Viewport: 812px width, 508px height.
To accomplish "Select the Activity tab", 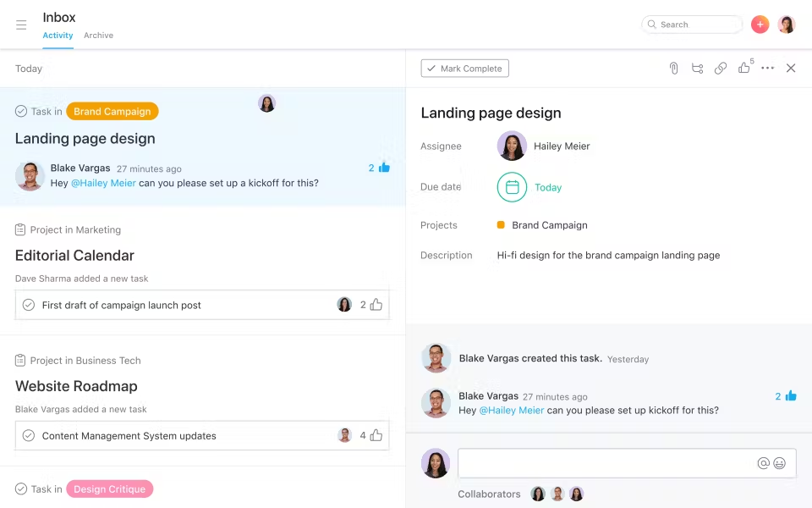I will click(58, 36).
